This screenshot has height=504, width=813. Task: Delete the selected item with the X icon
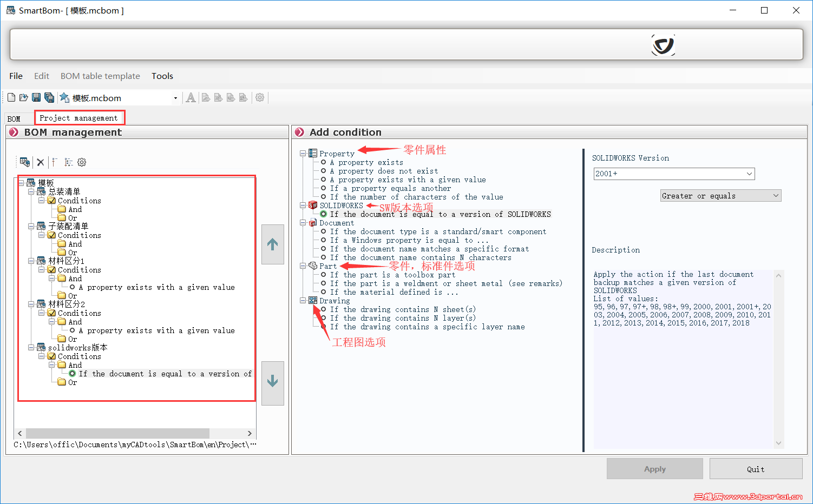tap(40, 162)
